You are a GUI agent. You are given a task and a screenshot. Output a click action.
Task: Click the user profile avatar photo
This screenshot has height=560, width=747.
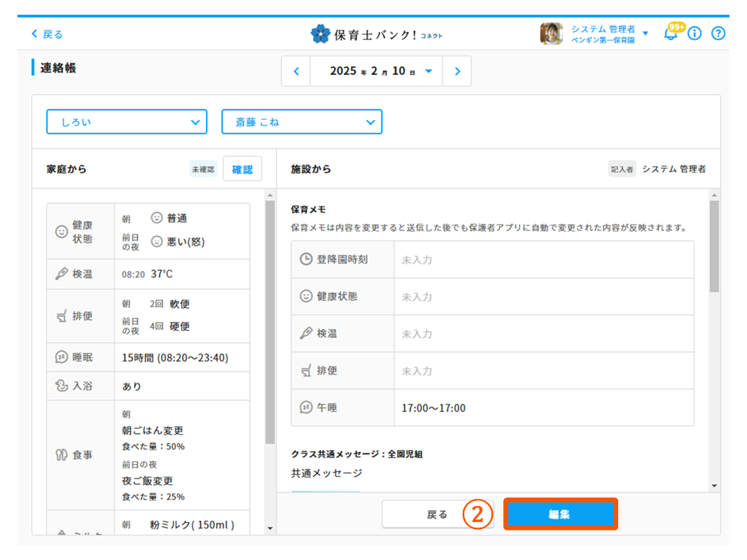point(551,34)
